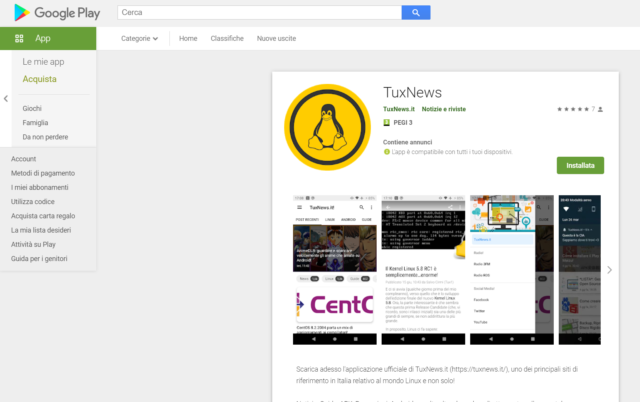This screenshot has height=402, width=640.
Task: Click the Google Play logo
Action: [57, 13]
